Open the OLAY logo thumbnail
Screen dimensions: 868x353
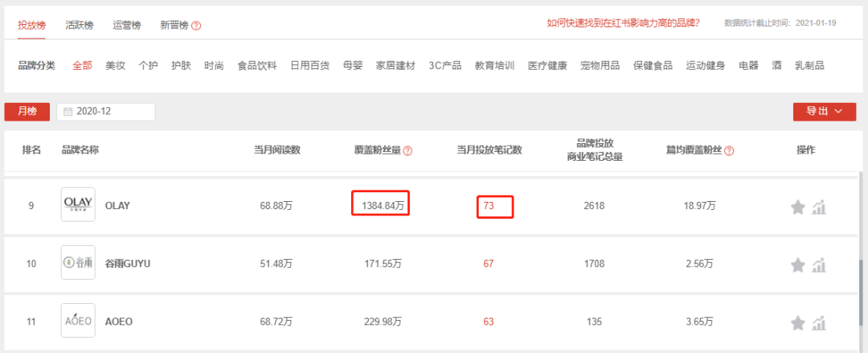[x=78, y=204]
